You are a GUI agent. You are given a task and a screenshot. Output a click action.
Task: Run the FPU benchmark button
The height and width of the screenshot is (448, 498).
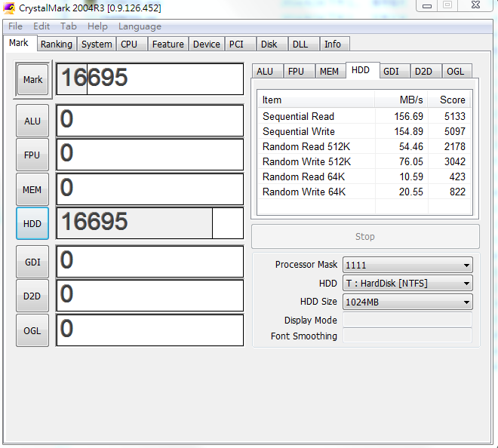tap(32, 155)
